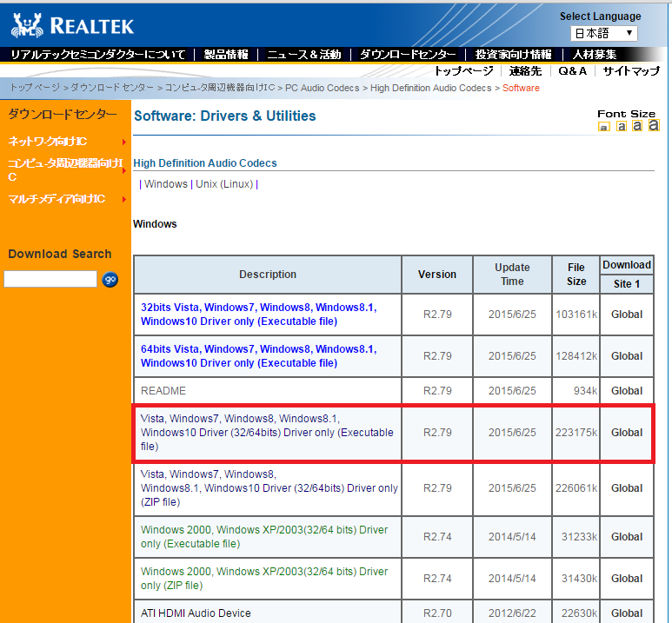Select the third font size icon
Viewport: 672px width, 623px height.
pos(637,125)
